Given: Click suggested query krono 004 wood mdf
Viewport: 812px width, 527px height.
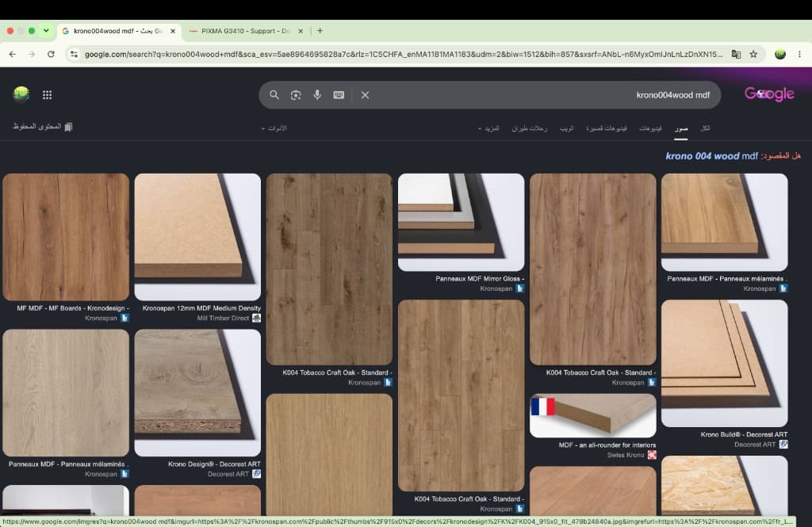Looking at the screenshot, I should point(711,156).
